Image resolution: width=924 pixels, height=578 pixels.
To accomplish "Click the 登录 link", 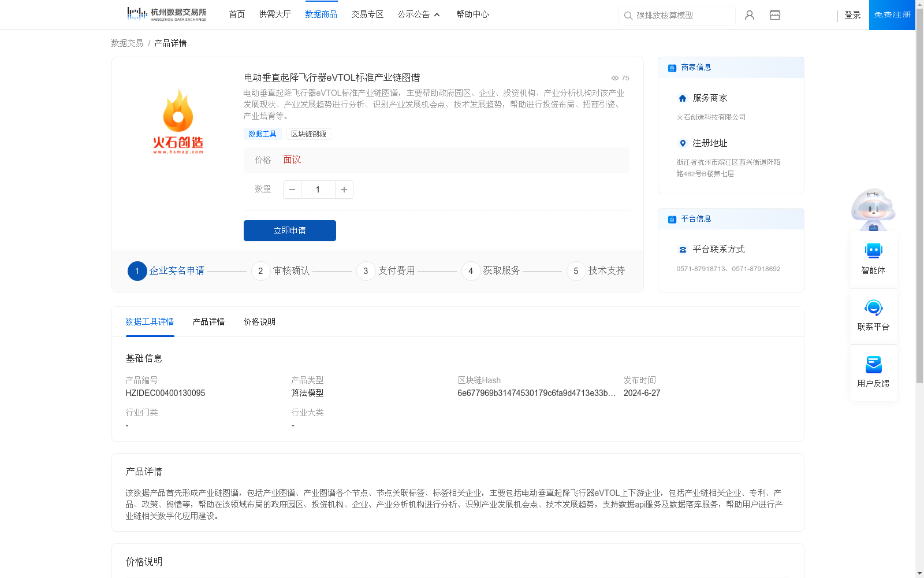I will click(852, 15).
